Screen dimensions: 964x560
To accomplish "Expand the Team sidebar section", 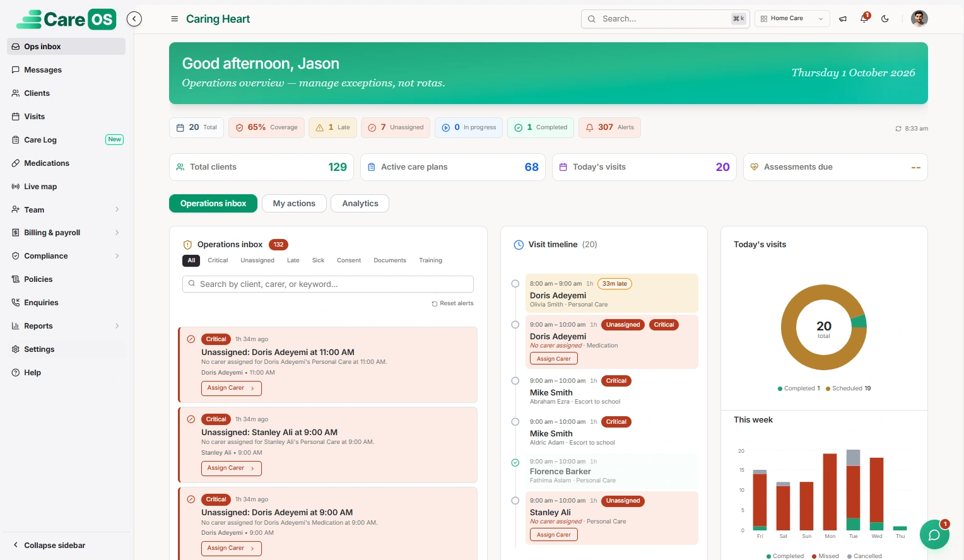I will tap(66, 210).
